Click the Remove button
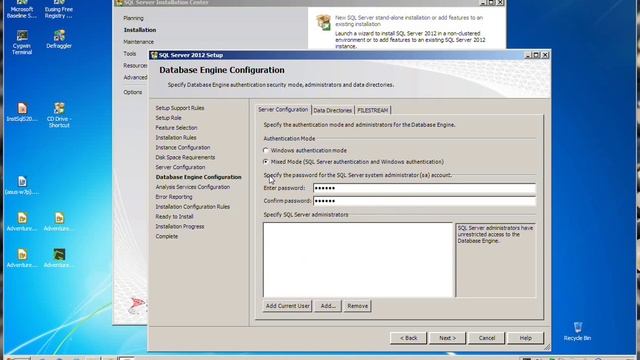This screenshot has width=640, height=360. pos(358,306)
